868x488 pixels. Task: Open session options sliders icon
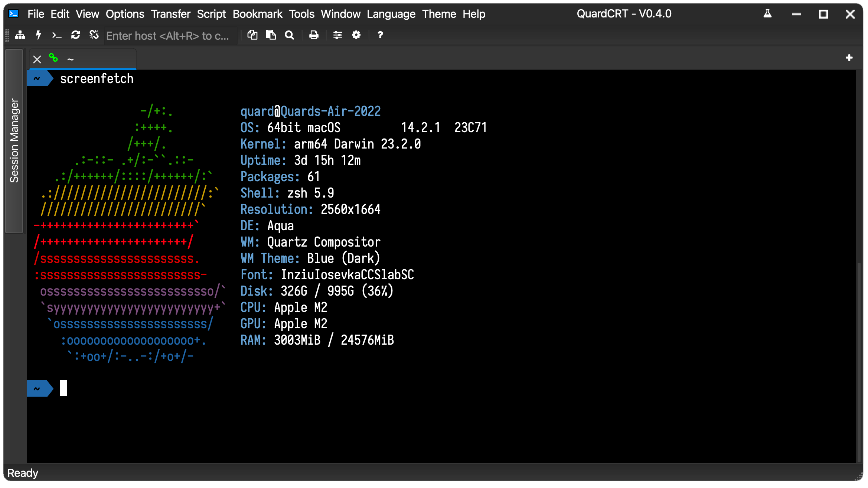pos(337,35)
